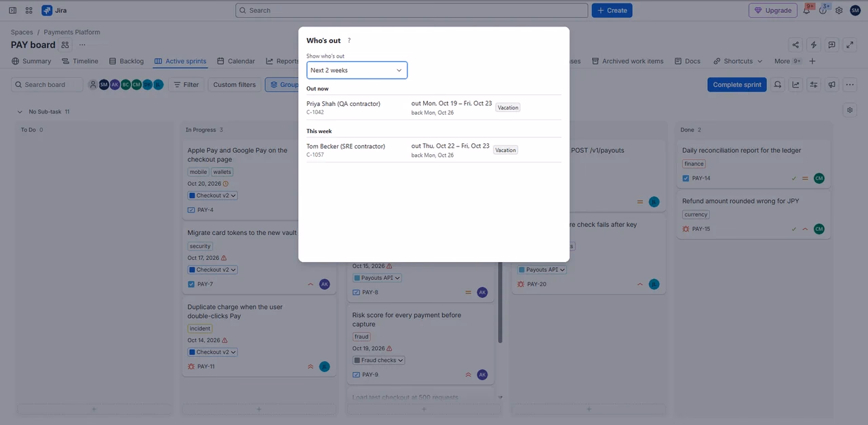868x425 pixels.
Task: Open the give feedback speech bubble icon
Action: click(x=831, y=45)
